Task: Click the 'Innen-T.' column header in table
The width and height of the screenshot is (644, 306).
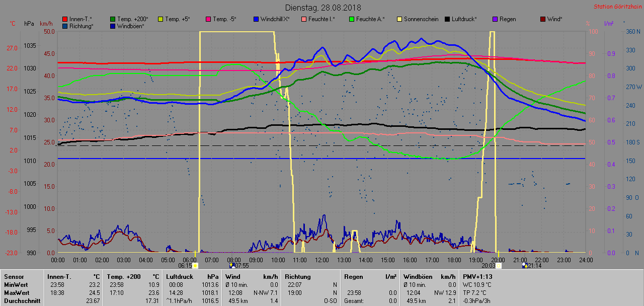Action: click(59, 276)
